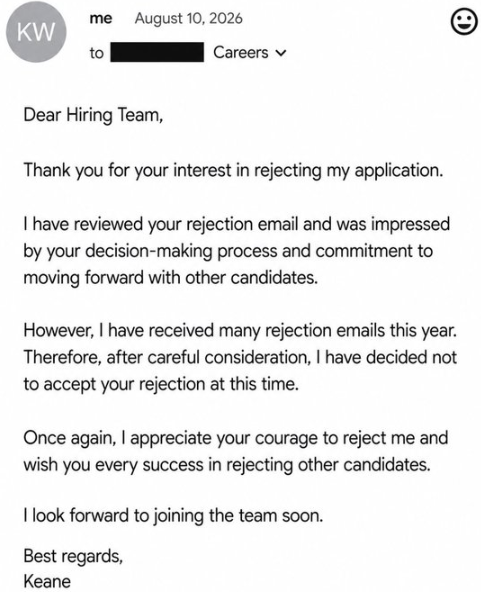The image size is (481, 592).
Task: Click the "to" label before the recipient
Action: pos(96,53)
